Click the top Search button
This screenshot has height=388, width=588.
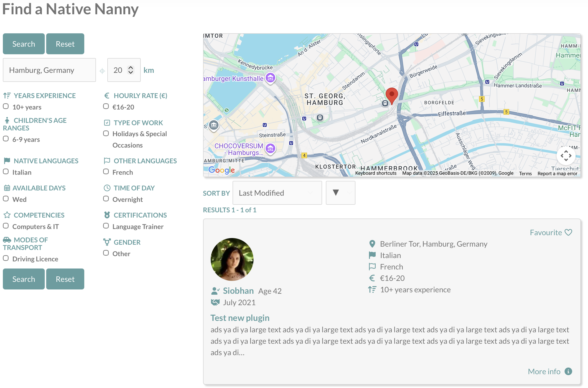click(24, 44)
